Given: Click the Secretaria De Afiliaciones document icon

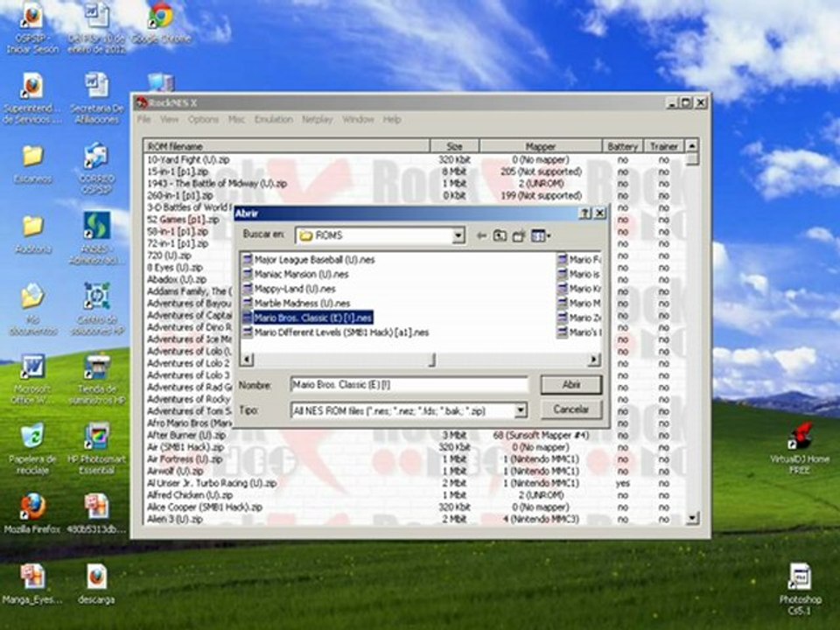Looking at the screenshot, I should point(97,98).
